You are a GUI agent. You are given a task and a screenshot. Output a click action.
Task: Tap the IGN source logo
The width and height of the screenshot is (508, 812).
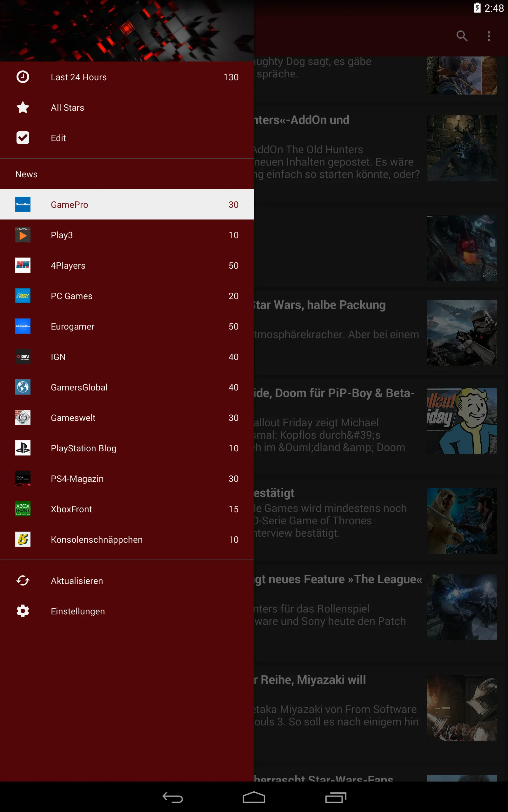click(23, 357)
